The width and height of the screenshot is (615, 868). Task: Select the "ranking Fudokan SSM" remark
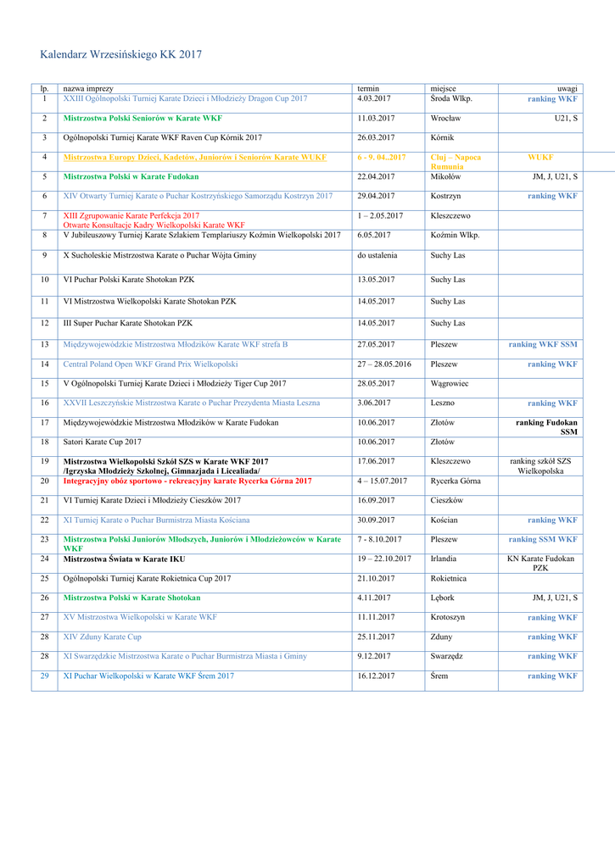coord(547,427)
